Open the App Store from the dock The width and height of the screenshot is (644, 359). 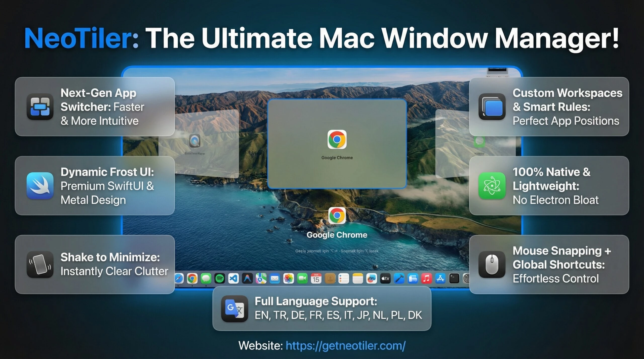(440, 278)
